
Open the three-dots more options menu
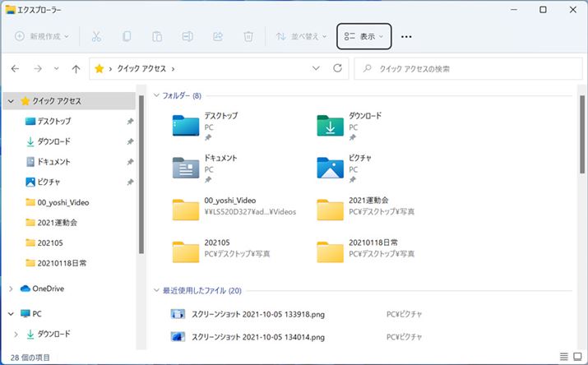click(405, 37)
